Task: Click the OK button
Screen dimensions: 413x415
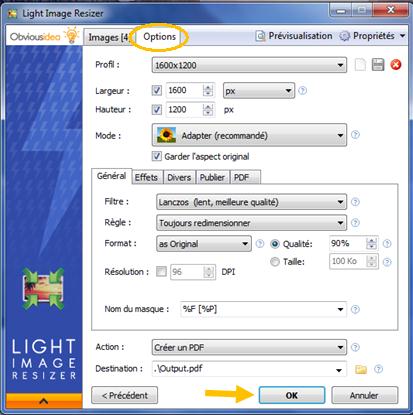Action: [x=292, y=395]
